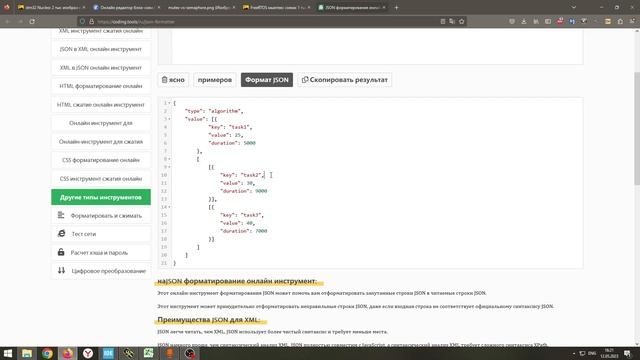This screenshot has height=360, width=640.
Task: Click the shield tracking-protection icon in address bar
Action: point(82,21)
